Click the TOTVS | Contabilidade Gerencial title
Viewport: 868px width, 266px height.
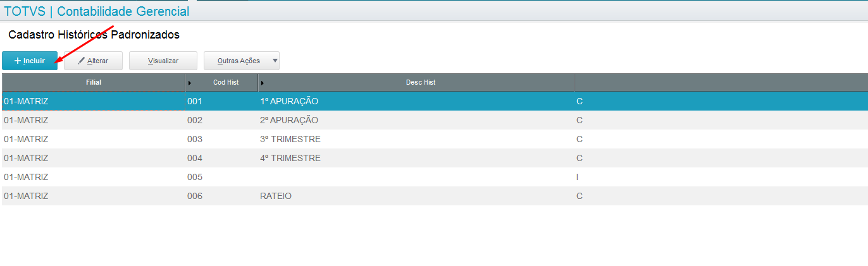pyautogui.click(x=96, y=11)
